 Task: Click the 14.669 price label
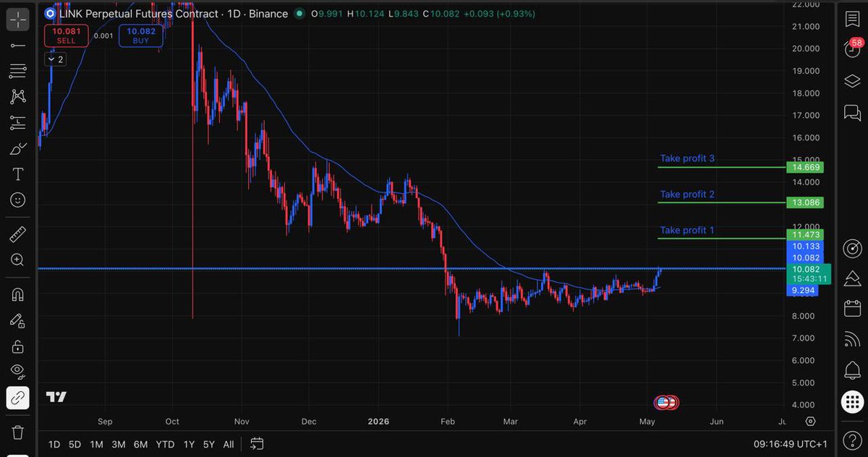(x=805, y=167)
